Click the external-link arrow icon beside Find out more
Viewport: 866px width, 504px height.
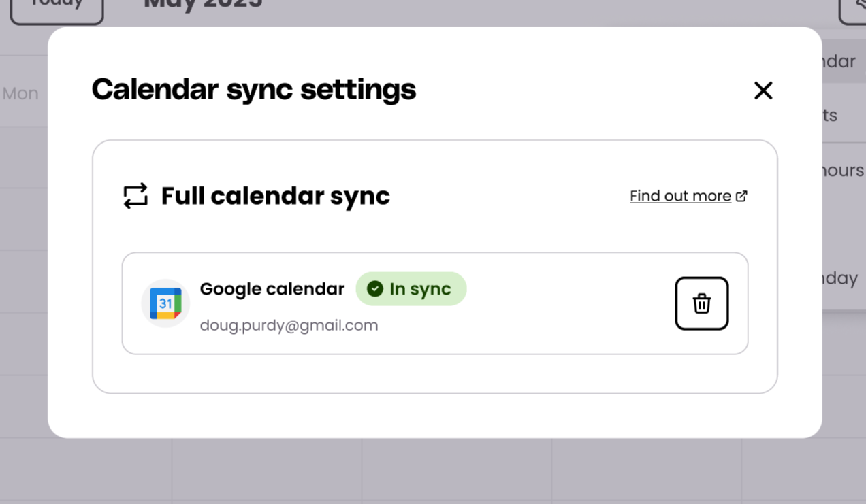pyautogui.click(x=741, y=196)
